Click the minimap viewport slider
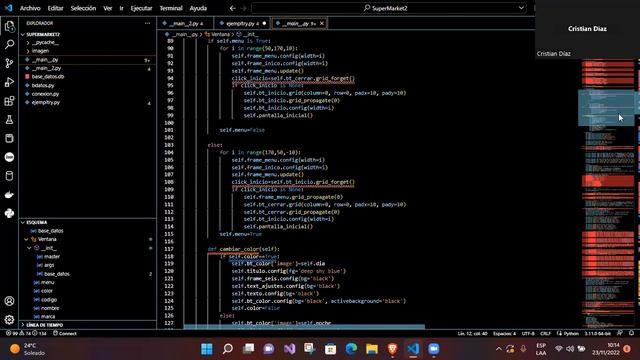The width and height of the screenshot is (640, 360). coord(606,108)
